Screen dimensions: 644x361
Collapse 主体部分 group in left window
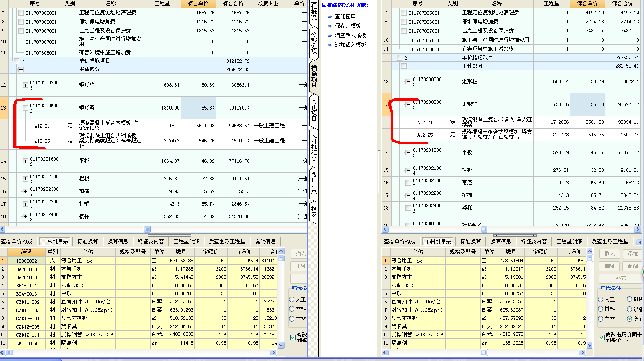(x=21, y=69)
